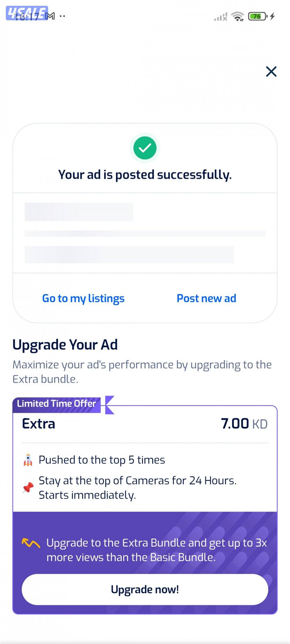Image resolution: width=290 pixels, height=644 pixels.
Task: Open Go to my listings
Action: pyautogui.click(x=83, y=298)
